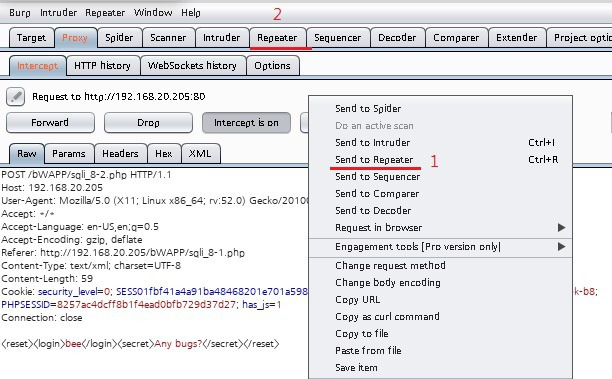Choose Change request method
This screenshot has width=612, height=379.
click(441, 265)
